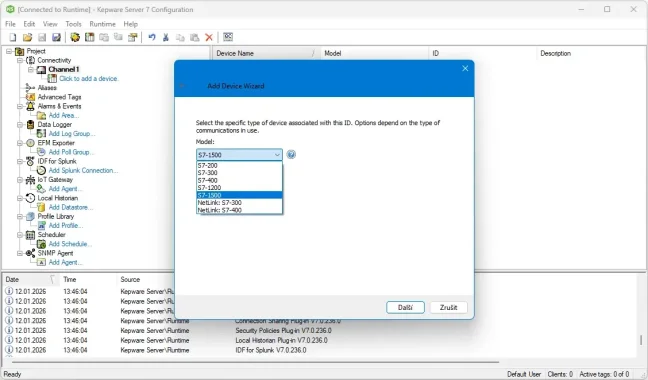Close the Add Device Wizard dialog
The height and width of the screenshot is (380, 648).
pos(465,69)
